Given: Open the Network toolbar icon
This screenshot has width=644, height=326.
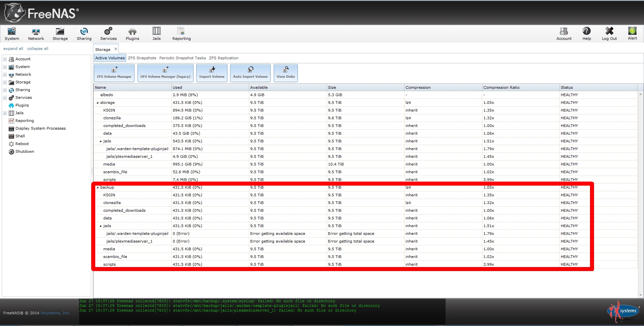Looking at the screenshot, I should [x=36, y=34].
